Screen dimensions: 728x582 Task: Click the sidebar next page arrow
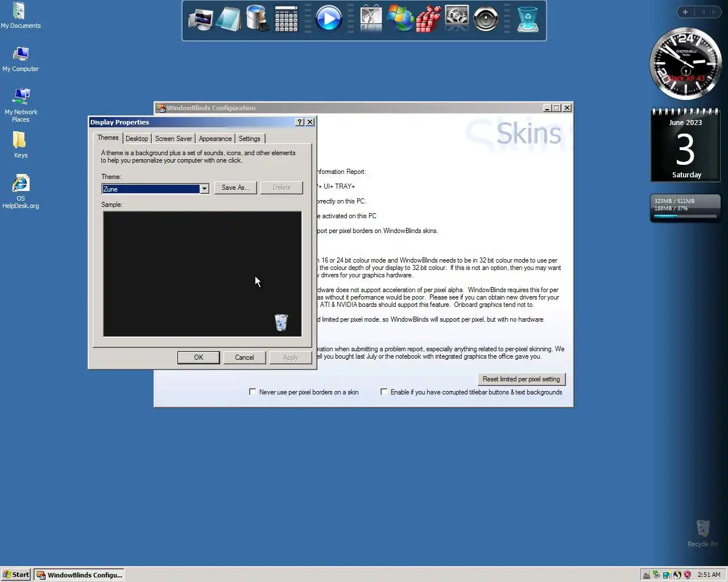coord(714,12)
